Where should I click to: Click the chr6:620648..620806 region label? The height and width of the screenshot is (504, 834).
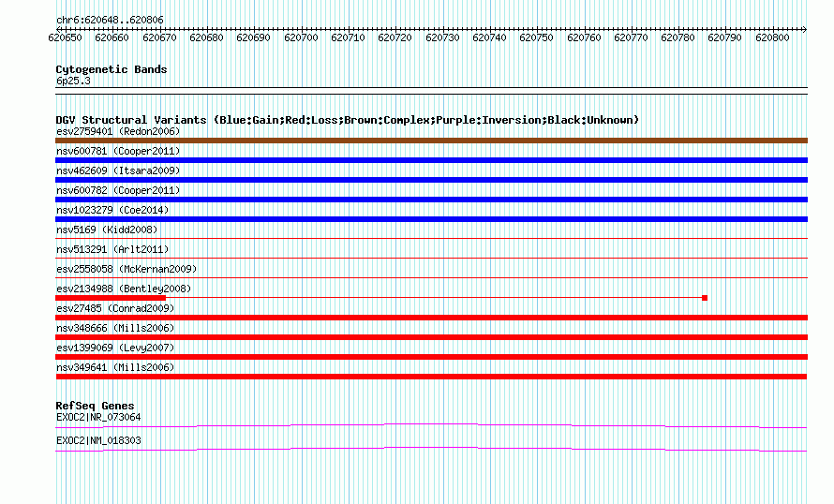pos(110,21)
